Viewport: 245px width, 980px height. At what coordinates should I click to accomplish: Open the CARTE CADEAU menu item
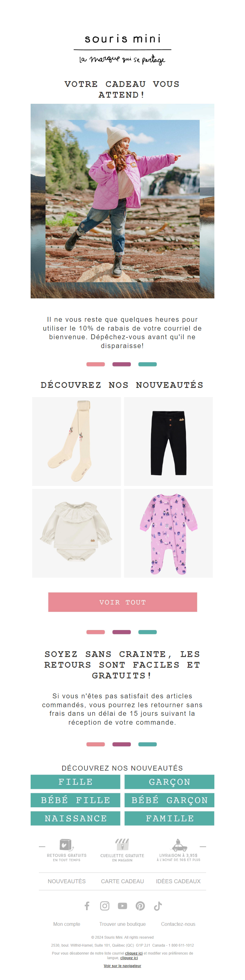[123, 881]
